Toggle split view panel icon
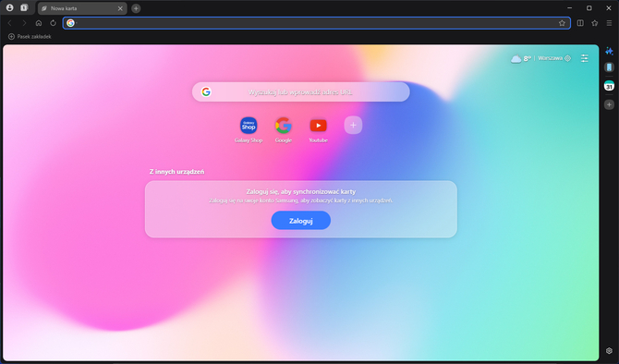 (x=580, y=23)
